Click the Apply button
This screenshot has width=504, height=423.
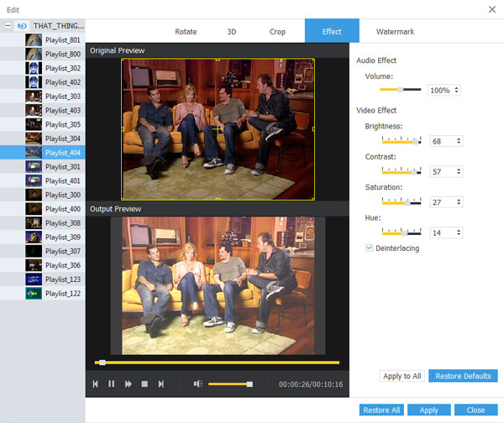[x=428, y=410]
